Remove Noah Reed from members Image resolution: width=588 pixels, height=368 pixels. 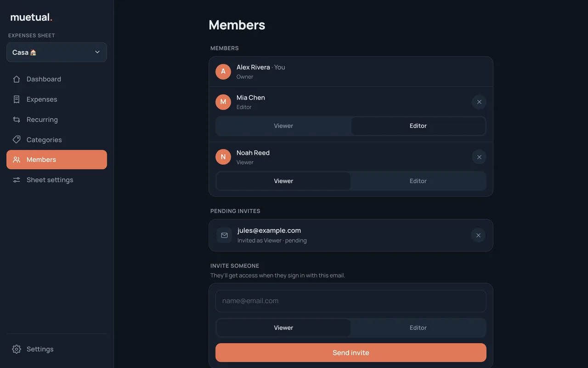(x=479, y=157)
